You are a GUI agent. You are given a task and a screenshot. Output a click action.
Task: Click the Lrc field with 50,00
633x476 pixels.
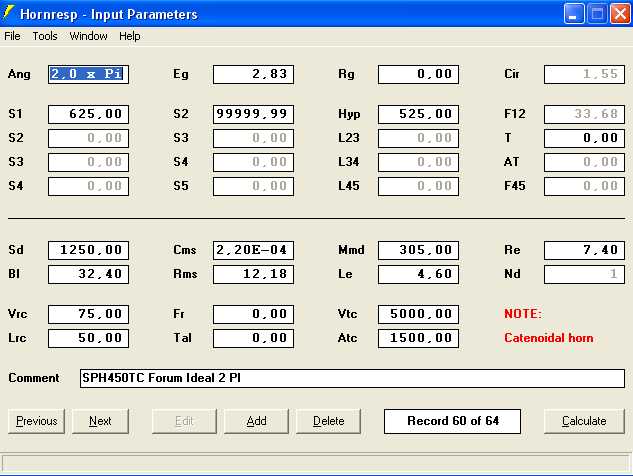point(88,338)
